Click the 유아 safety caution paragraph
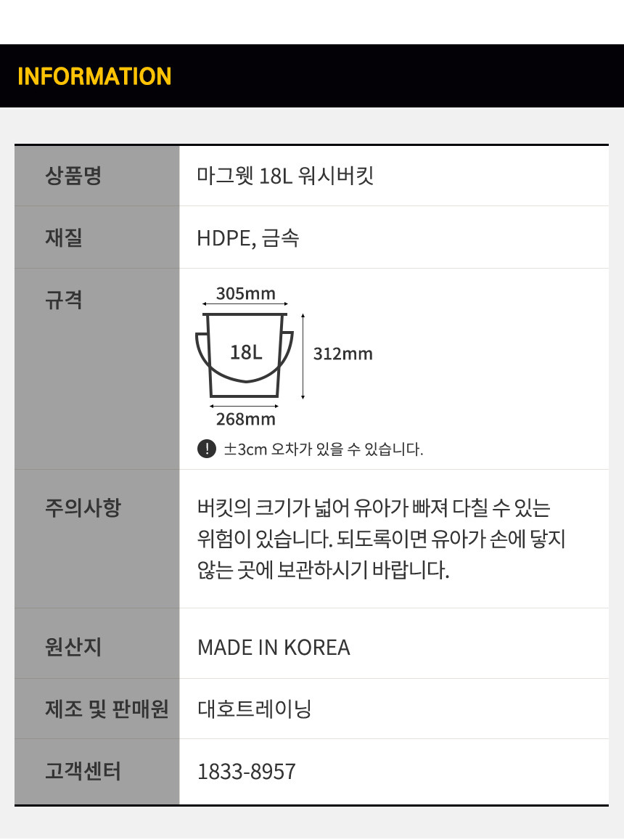This screenshot has width=624, height=840. click(x=380, y=539)
